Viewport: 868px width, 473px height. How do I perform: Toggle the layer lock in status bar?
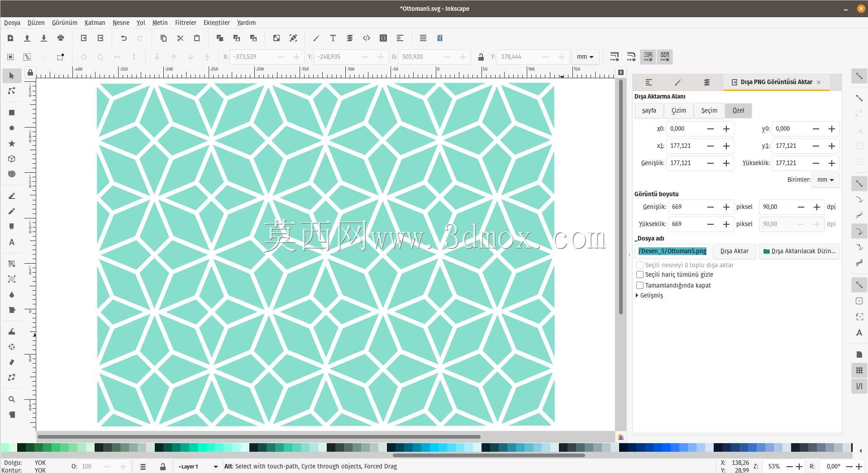tap(163, 467)
